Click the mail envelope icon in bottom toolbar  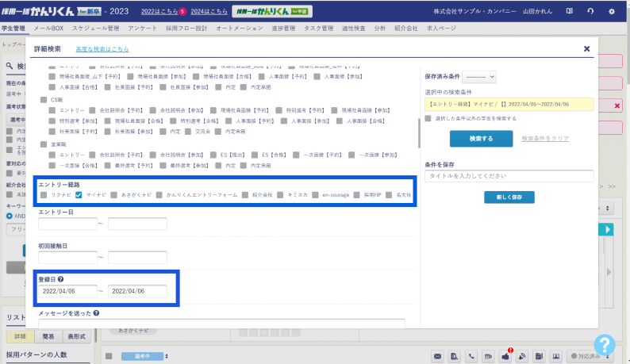coord(436,356)
